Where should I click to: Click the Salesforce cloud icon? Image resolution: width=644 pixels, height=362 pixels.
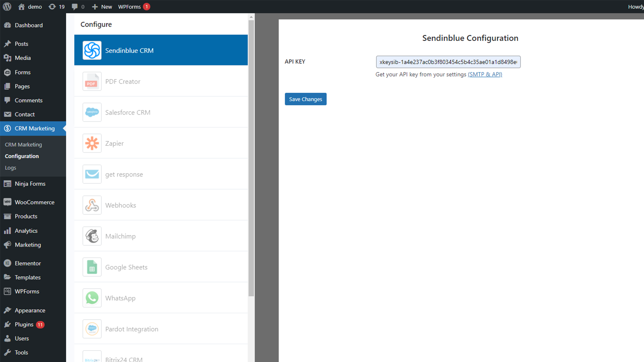pos(92,112)
